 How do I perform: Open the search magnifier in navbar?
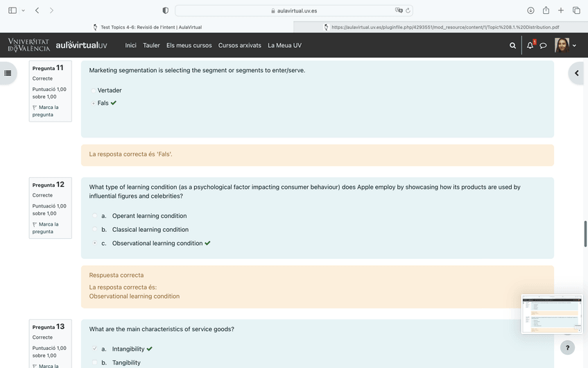click(x=512, y=46)
